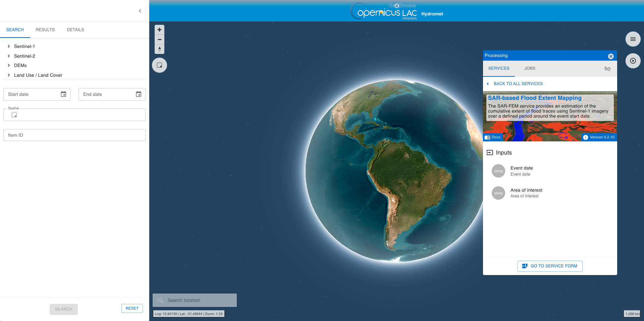The width and height of the screenshot is (644, 321).
Task: Click the Docs badge on service banner
Action: pyautogui.click(x=493, y=137)
